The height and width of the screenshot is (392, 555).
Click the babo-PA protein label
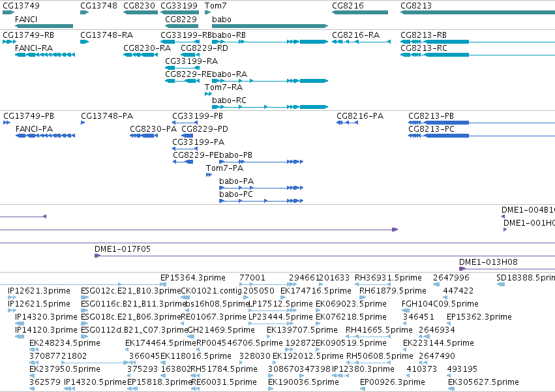[x=237, y=181]
